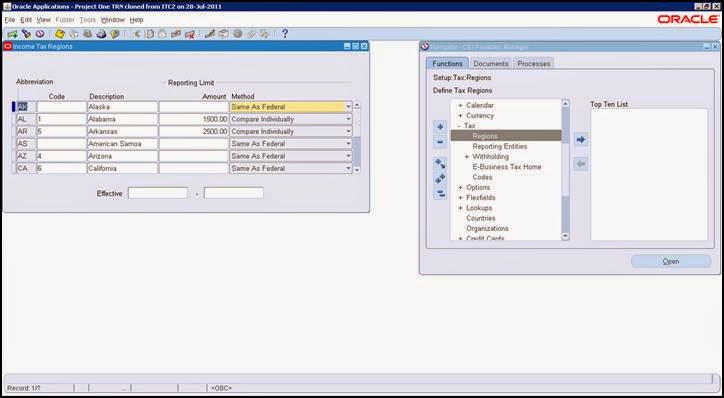Open Method dropdown for Arizona row
The height and width of the screenshot is (398, 724).
pos(349,156)
